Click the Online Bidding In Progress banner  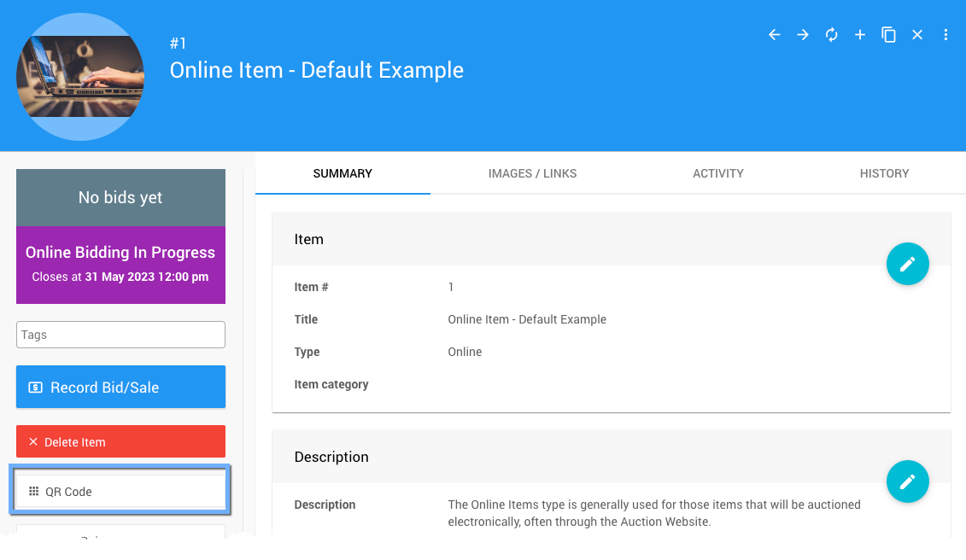pyautogui.click(x=120, y=265)
